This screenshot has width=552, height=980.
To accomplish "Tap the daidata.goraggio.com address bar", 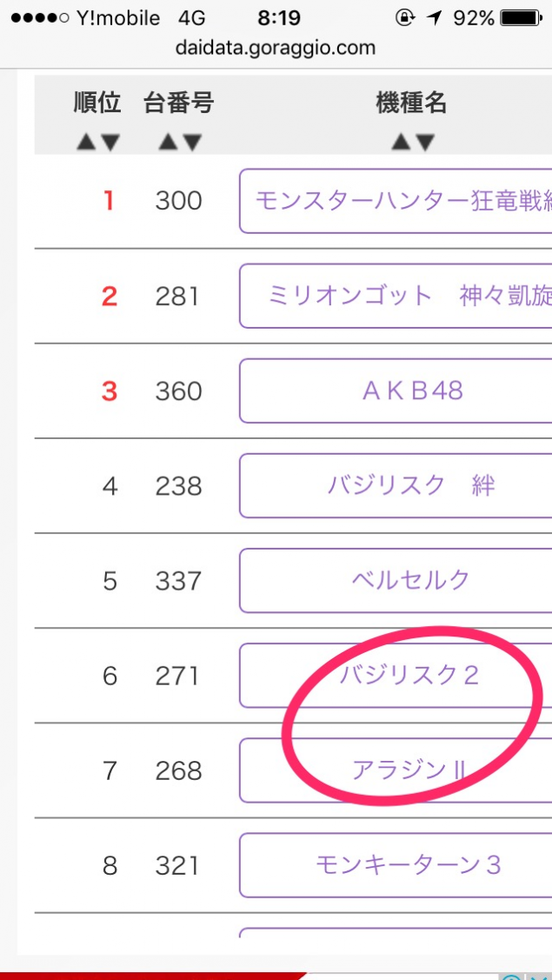I will click(x=276, y=48).
